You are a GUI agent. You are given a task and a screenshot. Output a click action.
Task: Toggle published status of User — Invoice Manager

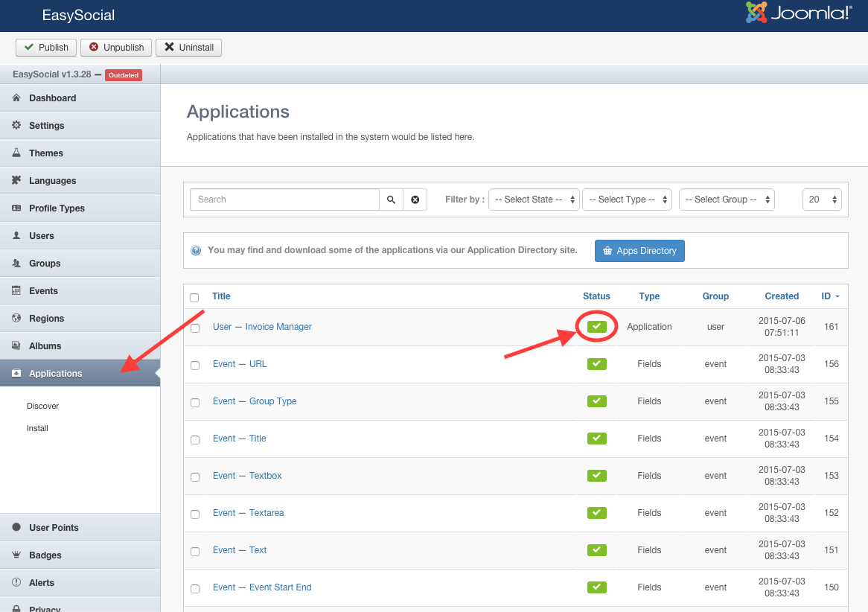[597, 327]
